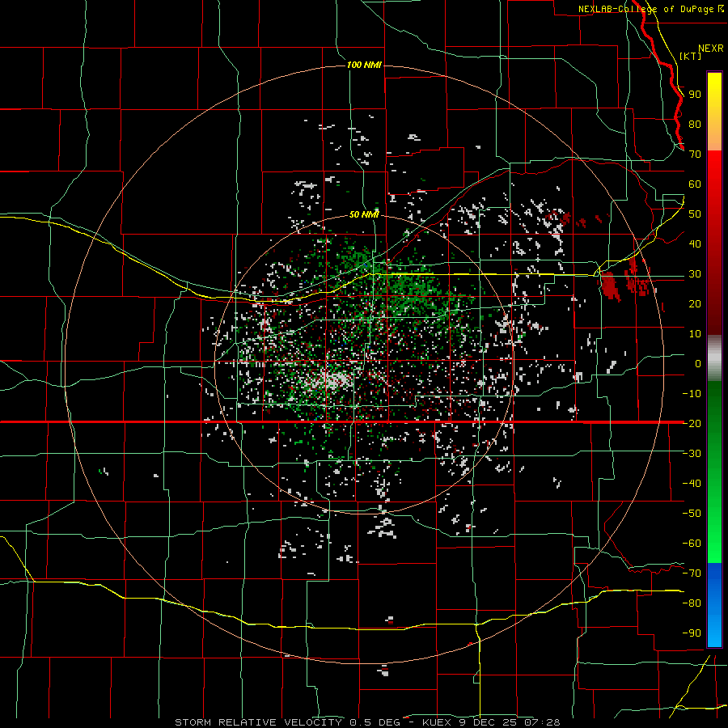Viewport: 728px width, 728px height.
Task: Click the 10 value on velocity scale
Action: [x=695, y=334]
